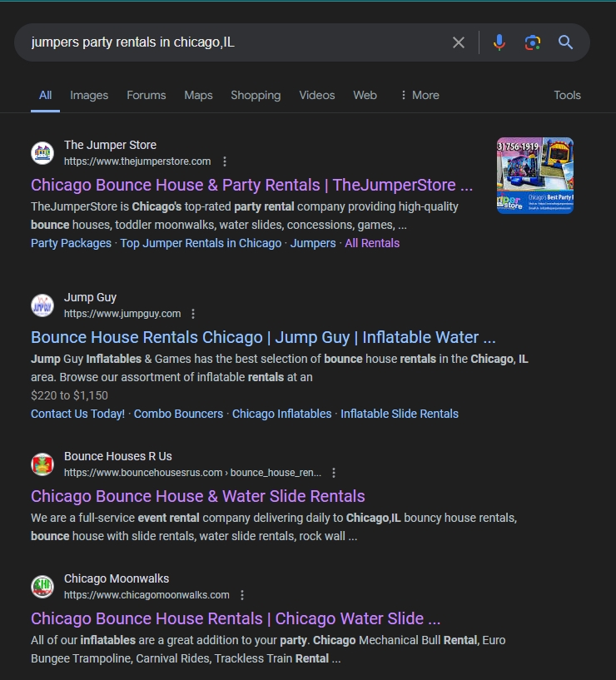The height and width of the screenshot is (680, 616).
Task: Click The Jumper Store site name
Action: 110,145
